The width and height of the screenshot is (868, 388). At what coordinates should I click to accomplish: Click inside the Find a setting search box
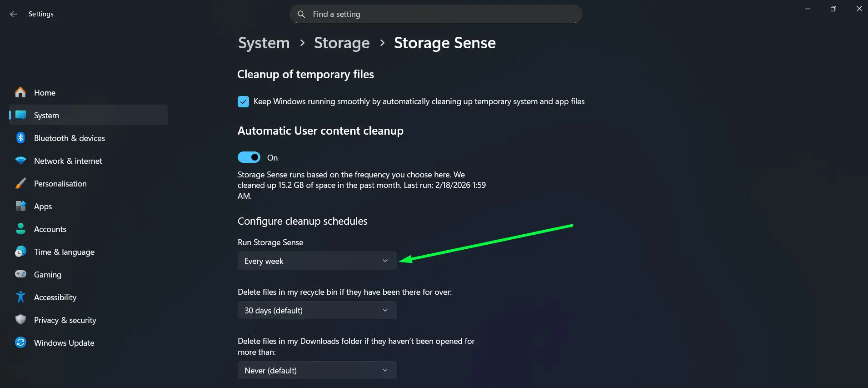pos(435,14)
